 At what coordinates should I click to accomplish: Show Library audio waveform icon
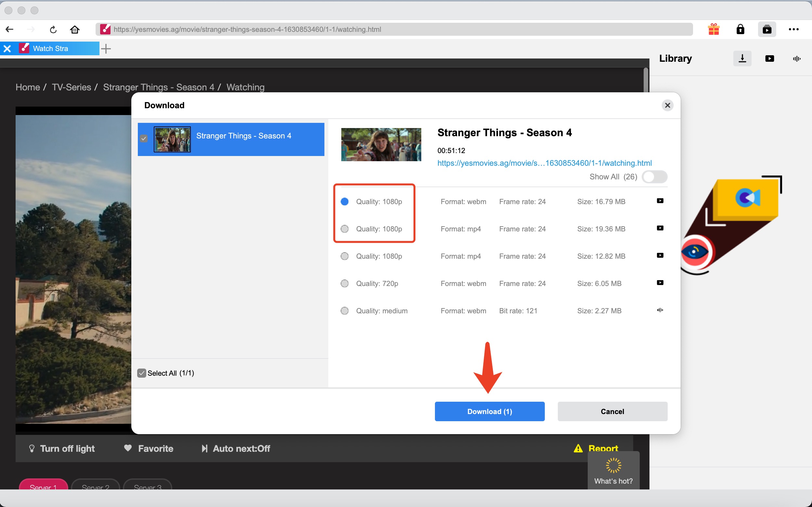pyautogui.click(x=797, y=59)
